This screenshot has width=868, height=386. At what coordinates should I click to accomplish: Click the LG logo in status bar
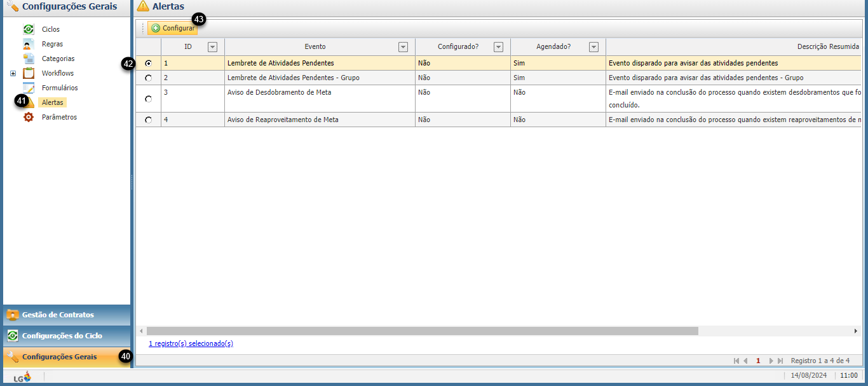[22, 377]
